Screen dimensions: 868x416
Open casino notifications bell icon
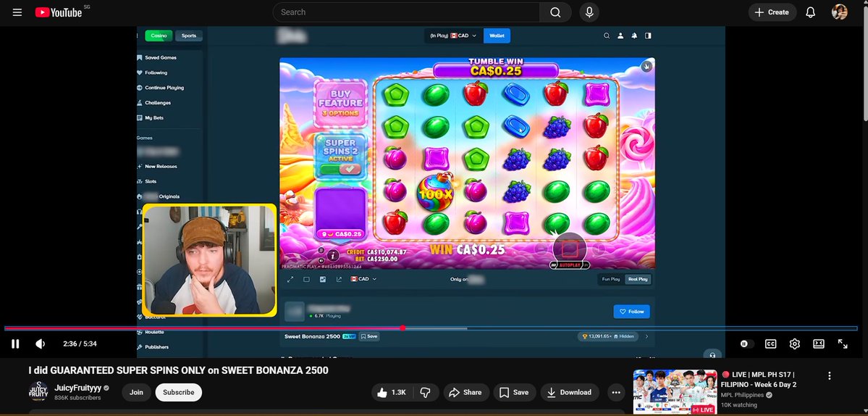[634, 36]
